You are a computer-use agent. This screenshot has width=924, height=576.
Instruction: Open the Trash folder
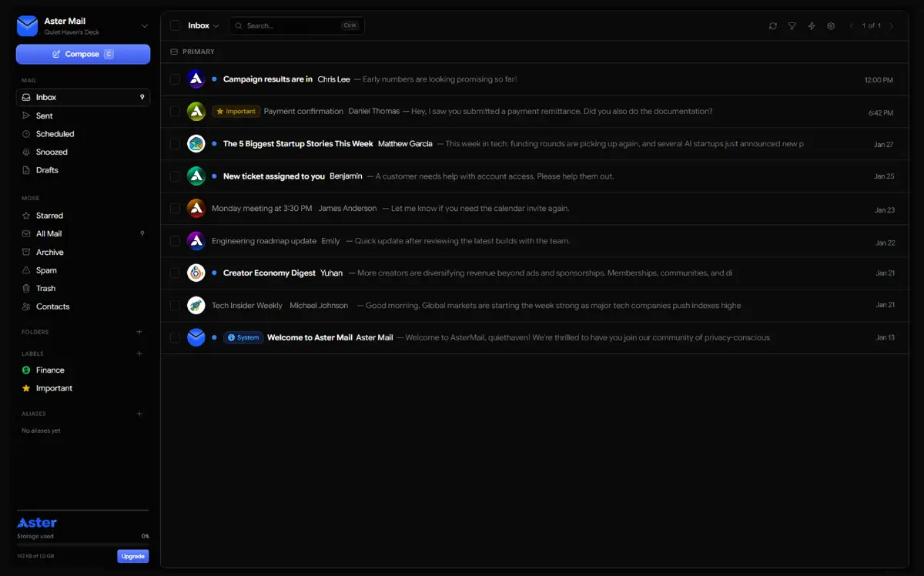pos(83,289)
